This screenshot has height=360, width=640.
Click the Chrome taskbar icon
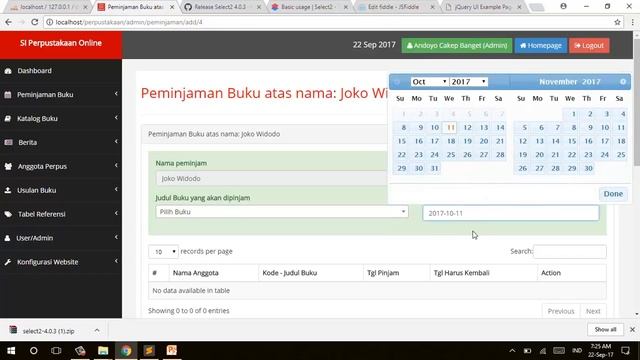pos(126,351)
